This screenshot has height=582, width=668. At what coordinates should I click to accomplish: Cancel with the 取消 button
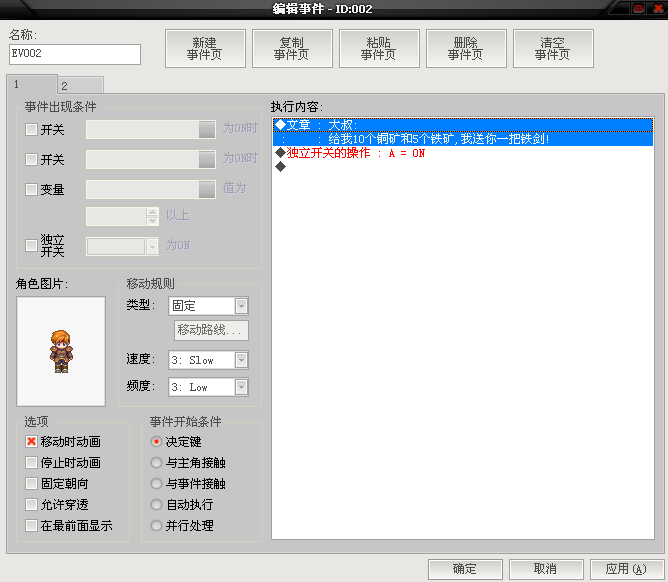(x=546, y=569)
